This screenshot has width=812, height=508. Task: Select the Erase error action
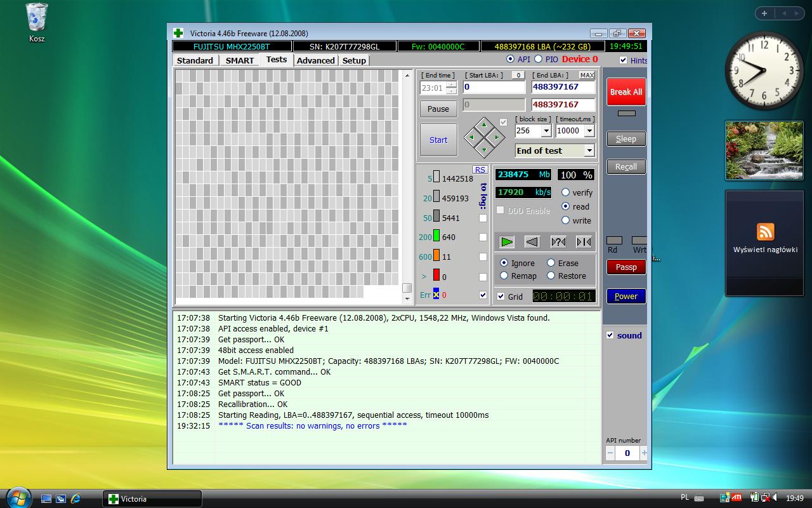point(551,263)
